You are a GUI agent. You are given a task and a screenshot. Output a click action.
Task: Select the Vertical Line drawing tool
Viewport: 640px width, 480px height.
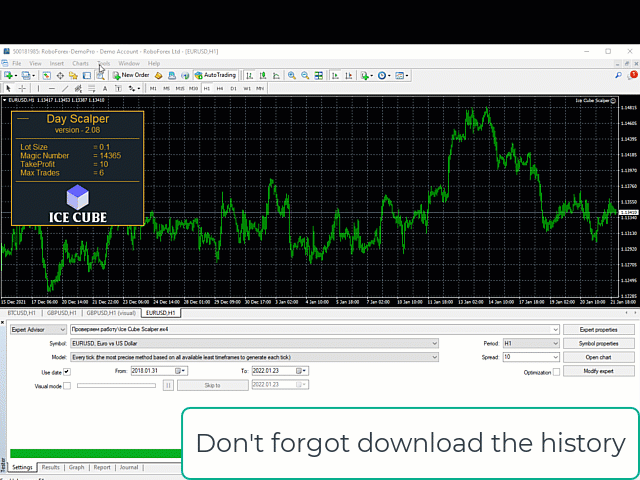point(38,88)
